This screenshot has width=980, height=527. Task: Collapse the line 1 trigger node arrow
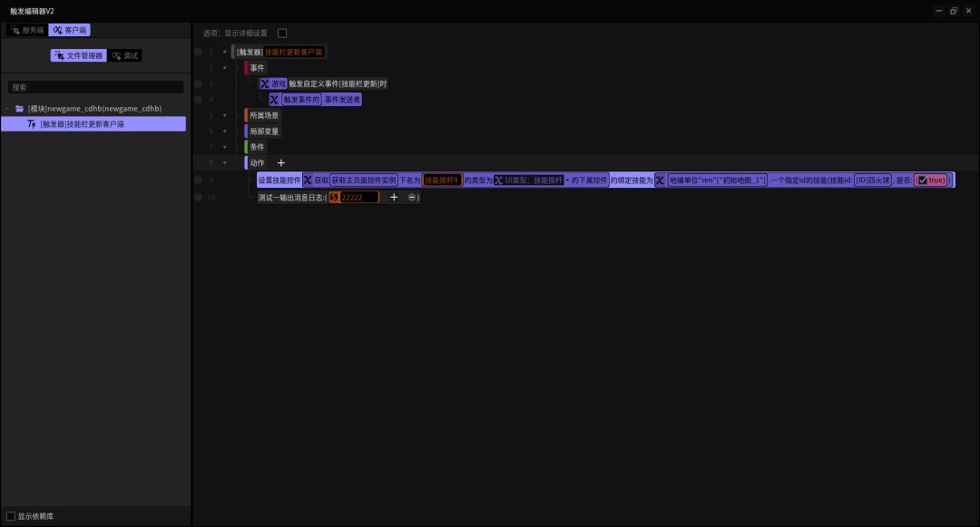[x=225, y=52]
